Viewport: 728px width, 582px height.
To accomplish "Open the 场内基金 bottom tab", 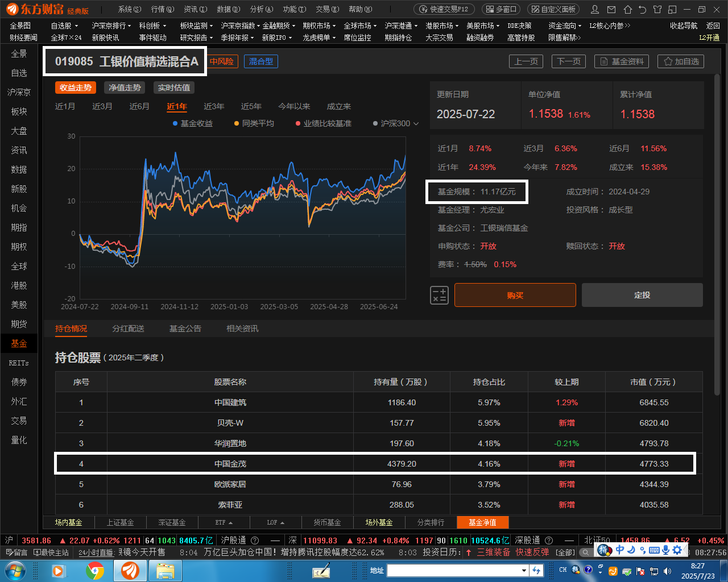I will (69, 522).
